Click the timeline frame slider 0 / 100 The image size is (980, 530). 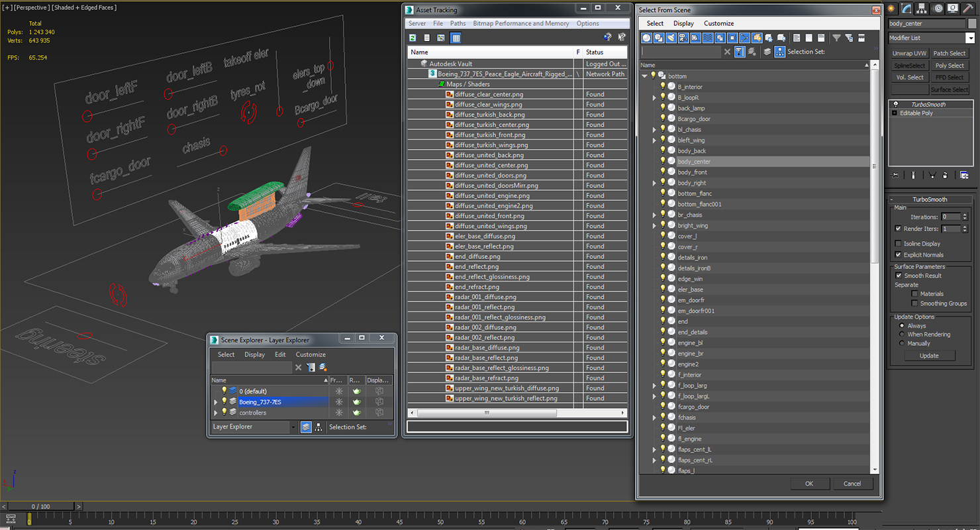click(41, 506)
